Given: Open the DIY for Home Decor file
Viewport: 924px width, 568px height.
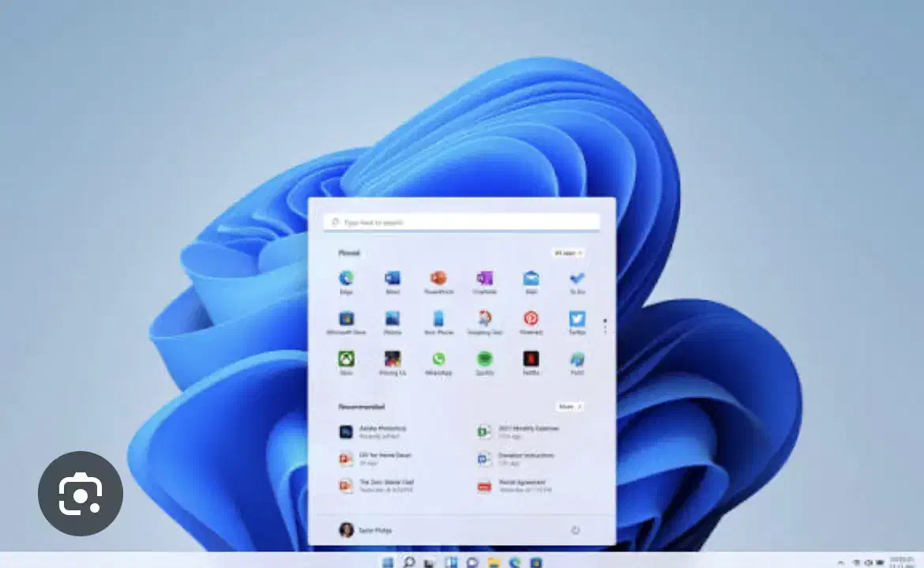Looking at the screenshot, I should click(x=376, y=458).
